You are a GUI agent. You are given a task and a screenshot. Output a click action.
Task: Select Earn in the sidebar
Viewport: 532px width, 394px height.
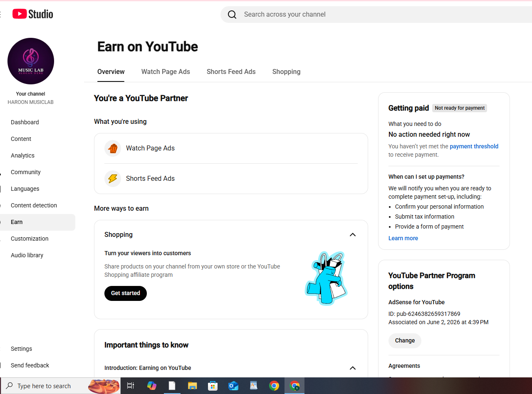[x=37, y=222]
